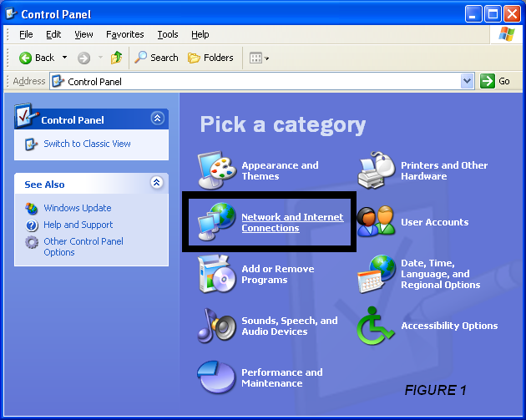
Task: Open the Printers and Other Hardware icon
Action: click(x=377, y=170)
